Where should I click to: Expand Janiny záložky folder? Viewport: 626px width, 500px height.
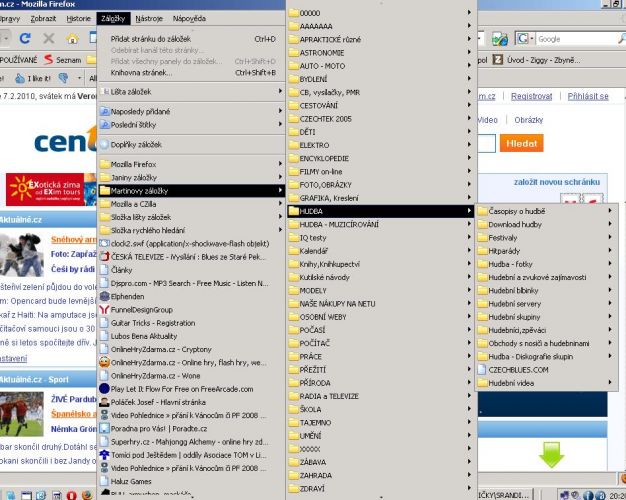(191, 177)
